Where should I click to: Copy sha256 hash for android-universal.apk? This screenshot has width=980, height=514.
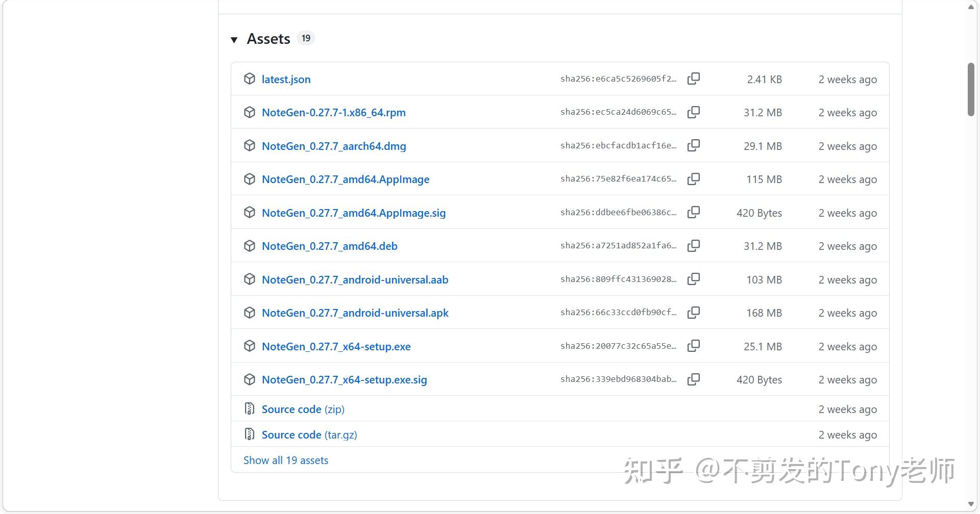tap(693, 313)
